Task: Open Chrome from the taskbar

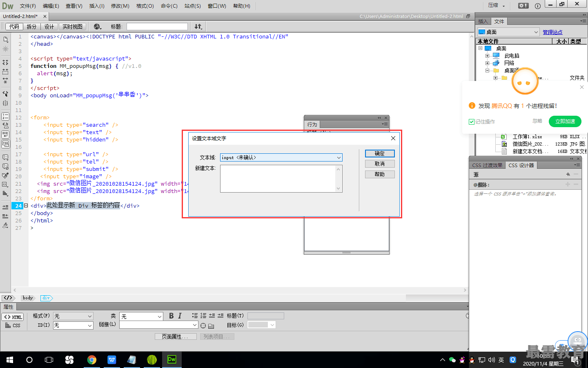Action: click(x=92, y=360)
